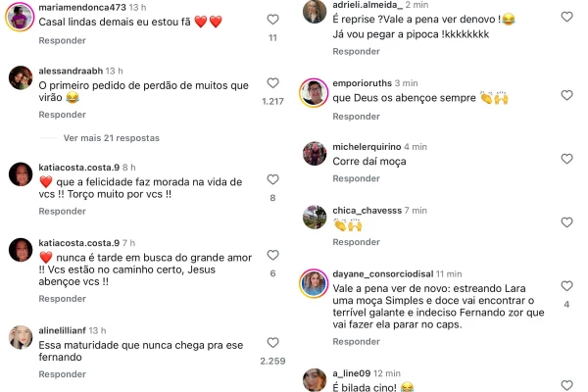Like adrieli.almeida_'s reprise comment

[566, 17]
